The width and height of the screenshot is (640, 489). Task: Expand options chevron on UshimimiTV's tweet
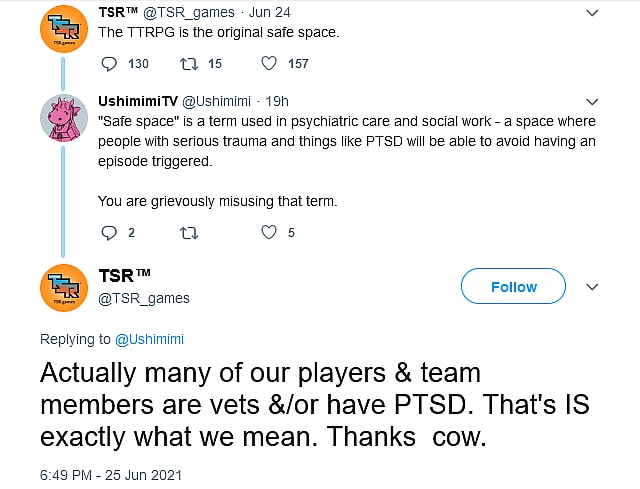tap(592, 102)
